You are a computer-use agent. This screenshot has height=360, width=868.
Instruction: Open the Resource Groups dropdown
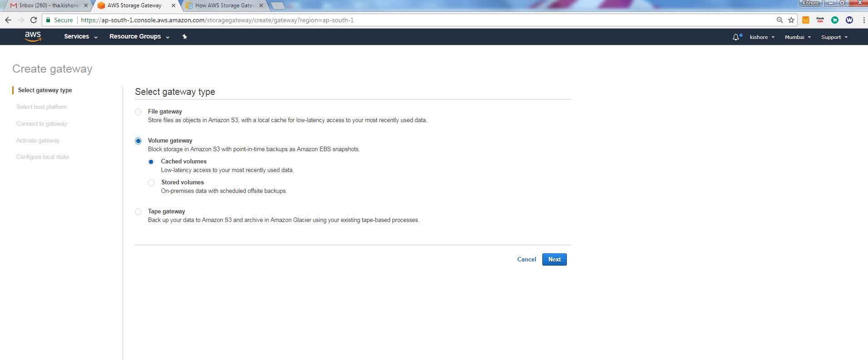click(139, 37)
